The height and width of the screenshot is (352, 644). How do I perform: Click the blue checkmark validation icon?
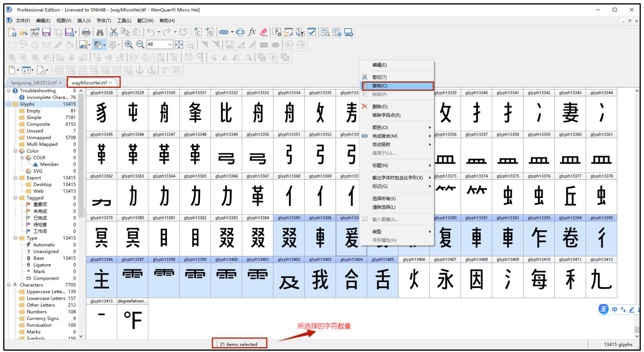click(312, 32)
